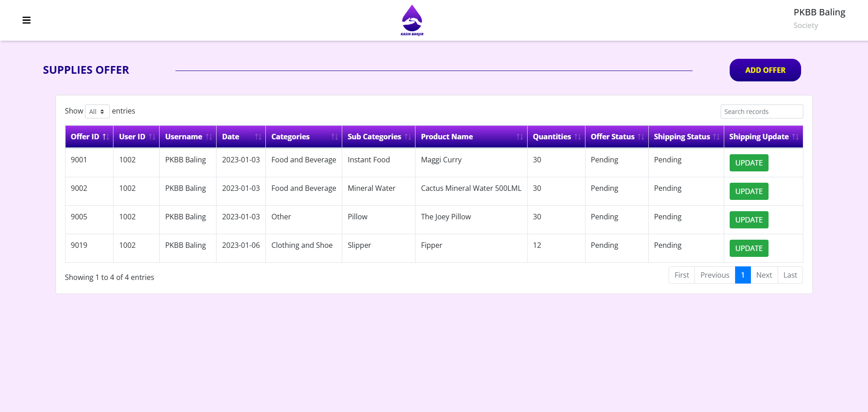868x412 pixels.
Task: Sort by User ID column arrows
Action: (152, 137)
